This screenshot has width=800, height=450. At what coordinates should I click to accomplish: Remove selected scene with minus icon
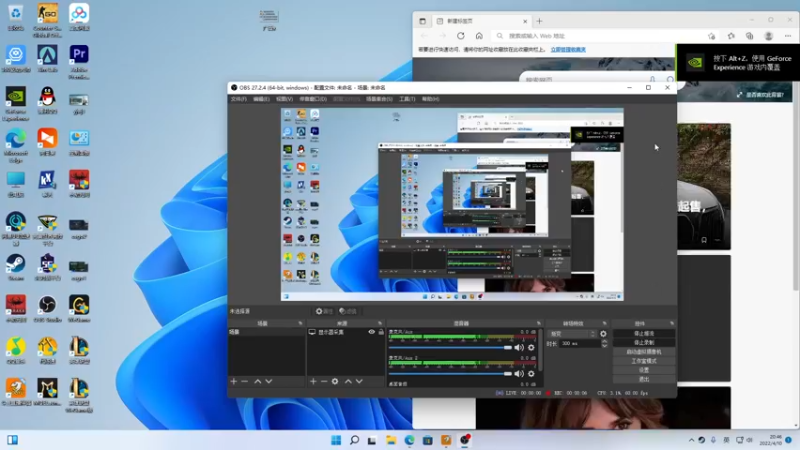[244, 381]
